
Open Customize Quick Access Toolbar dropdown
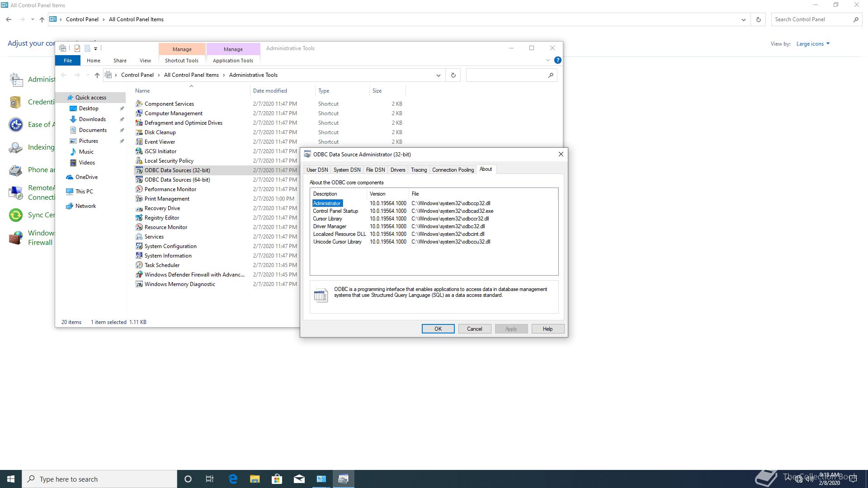coord(96,48)
